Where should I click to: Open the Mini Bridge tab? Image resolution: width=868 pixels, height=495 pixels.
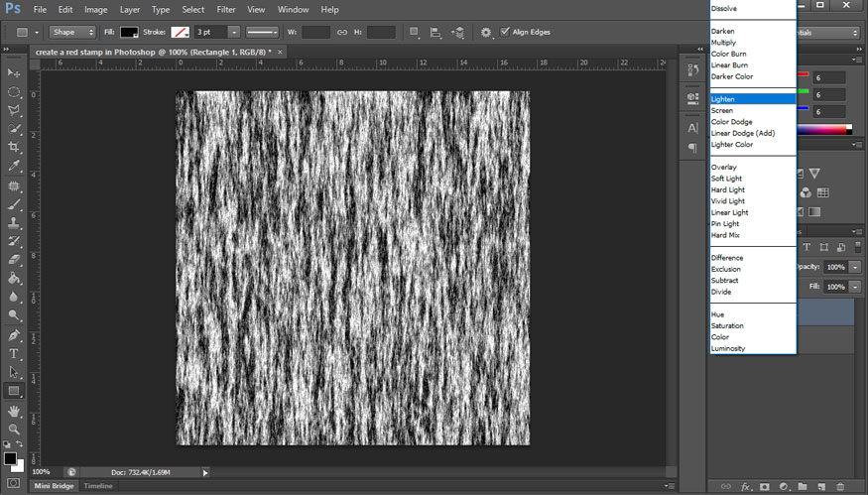pyautogui.click(x=55, y=486)
